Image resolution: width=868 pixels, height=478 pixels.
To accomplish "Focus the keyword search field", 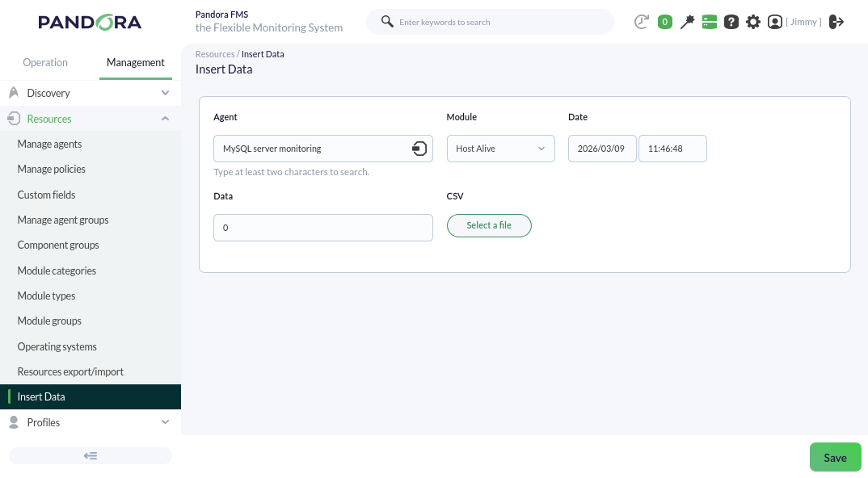I will [x=490, y=22].
